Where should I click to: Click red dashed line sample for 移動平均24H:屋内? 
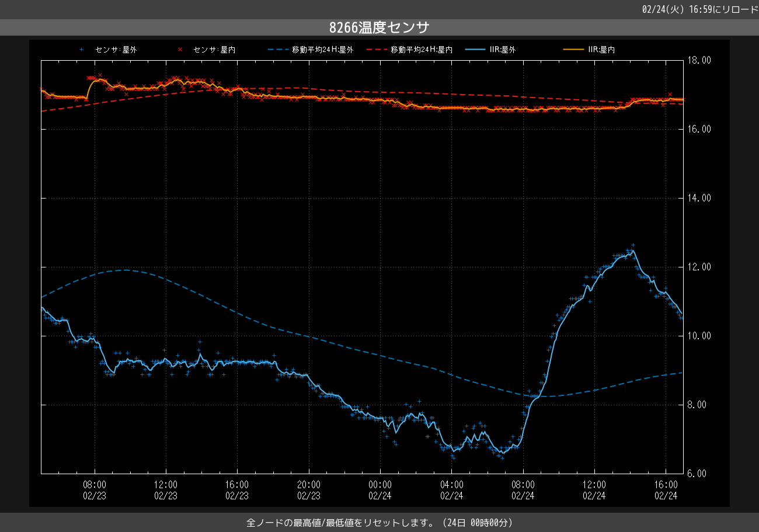[377, 50]
